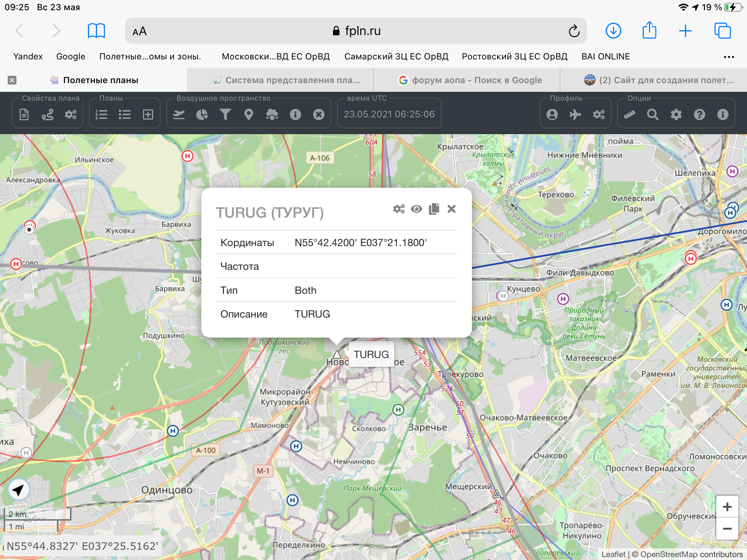Add new plan with plus-square icon
The image size is (747, 560).
148,114
